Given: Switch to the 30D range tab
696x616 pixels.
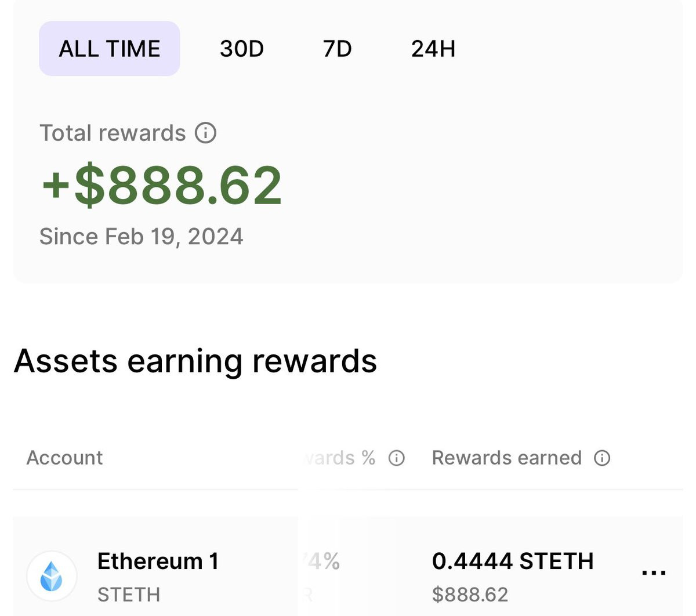Looking at the screenshot, I should [x=241, y=49].
